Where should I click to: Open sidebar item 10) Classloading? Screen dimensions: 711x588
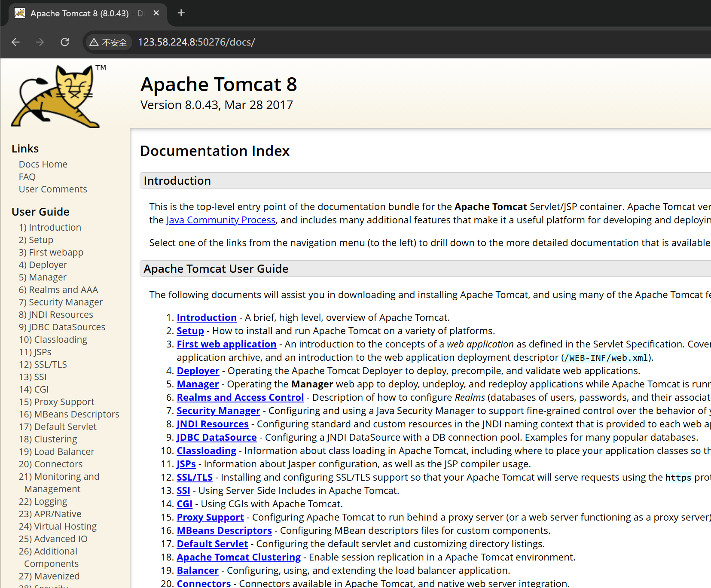(x=53, y=339)
